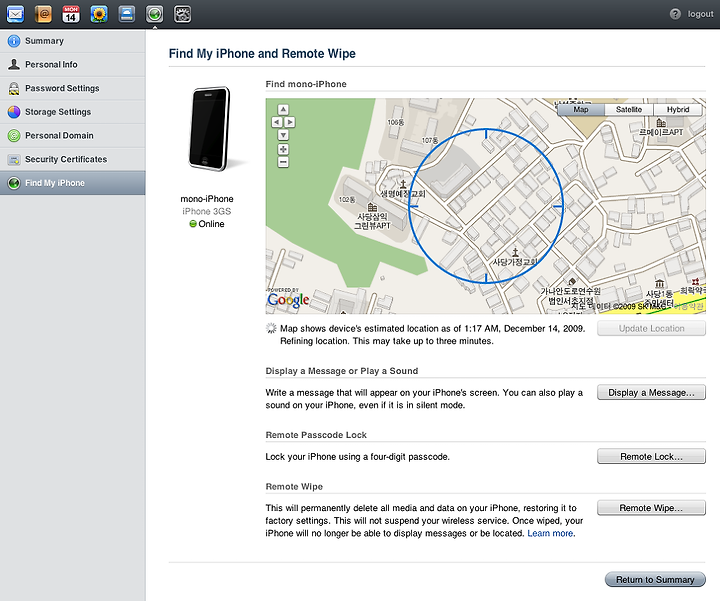Go to Personal Info section
This screenshot has height=601, width=720.
(73, 65)
